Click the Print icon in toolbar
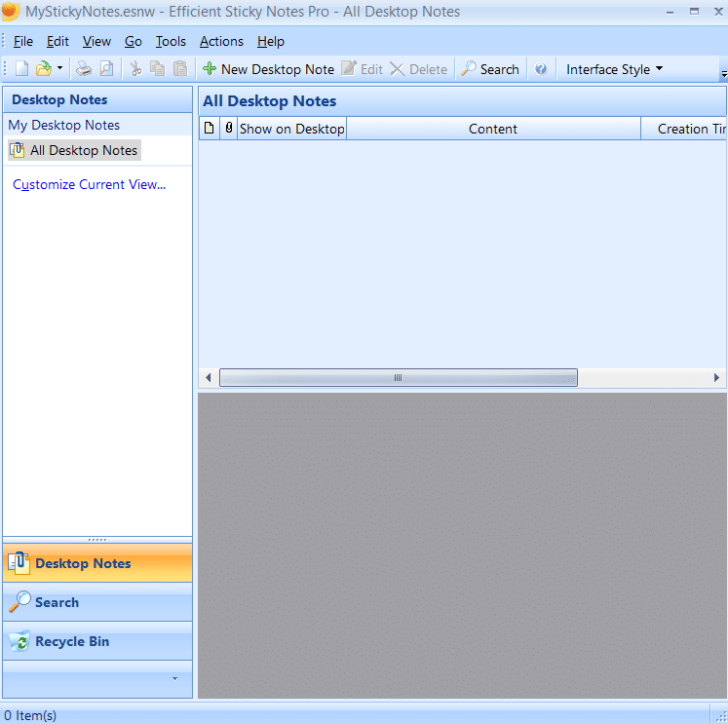The image size is (728, 724). 85,69
